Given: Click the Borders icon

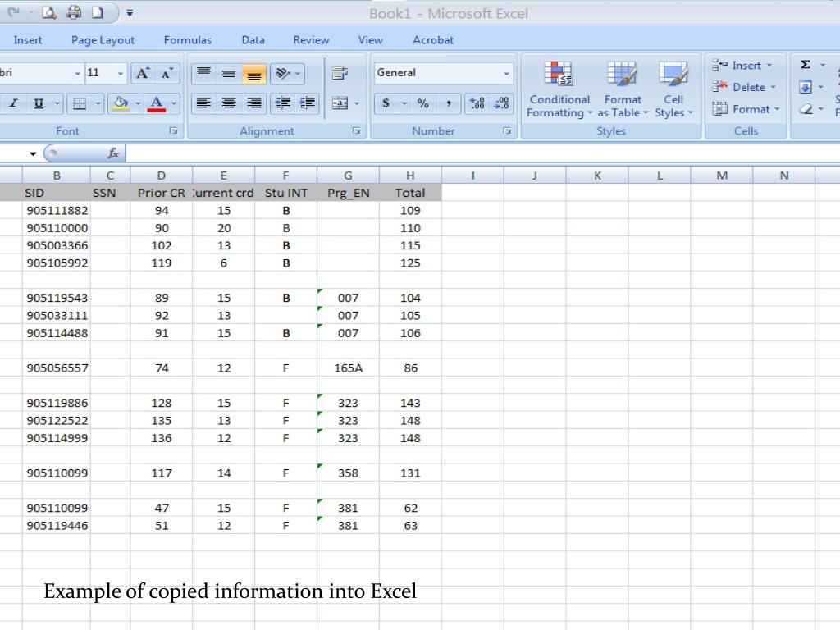Looking at the screenshot, I should tap(80, 103).
